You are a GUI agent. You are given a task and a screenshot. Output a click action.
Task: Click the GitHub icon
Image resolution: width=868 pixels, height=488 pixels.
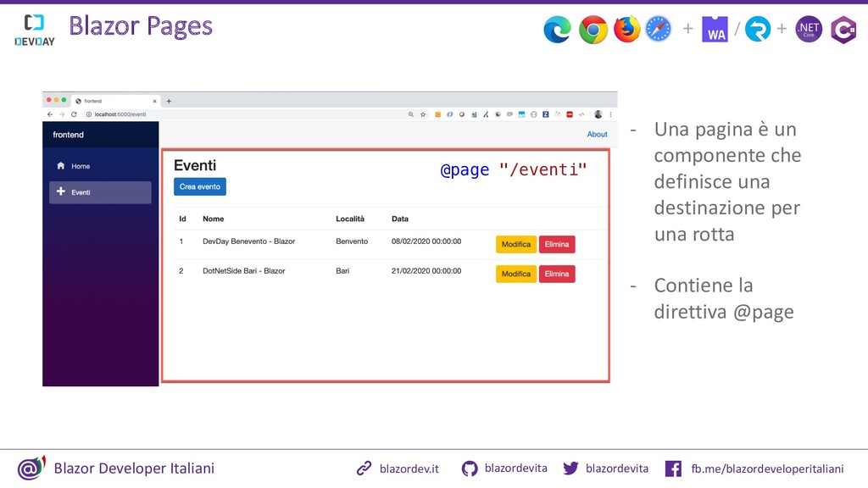click(470, 469)
